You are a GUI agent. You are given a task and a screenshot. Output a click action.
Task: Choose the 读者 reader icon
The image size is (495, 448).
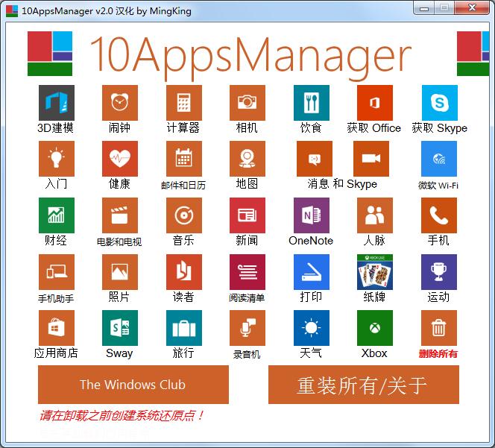[x=184, y=272]
